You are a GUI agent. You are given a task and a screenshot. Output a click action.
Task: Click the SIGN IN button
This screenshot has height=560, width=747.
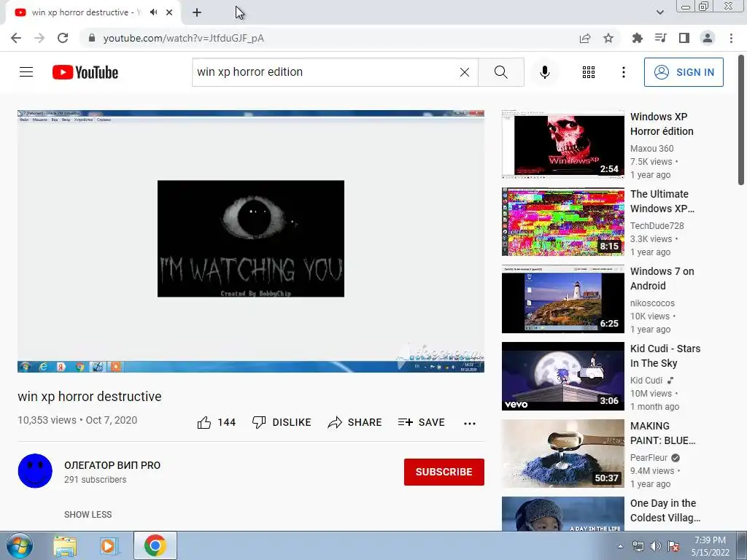[x=683, y=72]
